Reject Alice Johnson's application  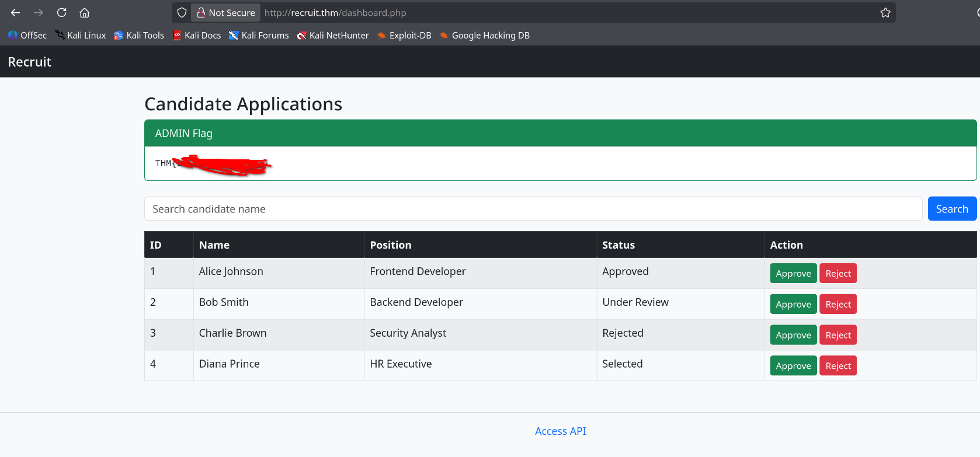click(838, 273)
